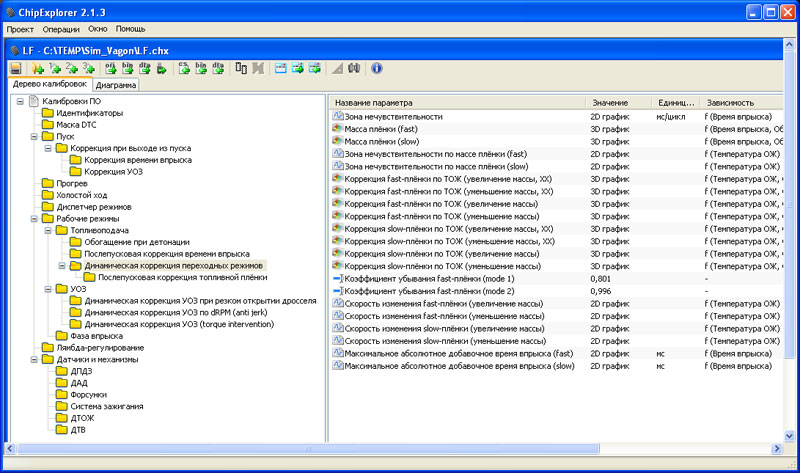Collapse the 'Датчики и механизмы' tree node
Viewport: 800px width, 473px height.
34,359
